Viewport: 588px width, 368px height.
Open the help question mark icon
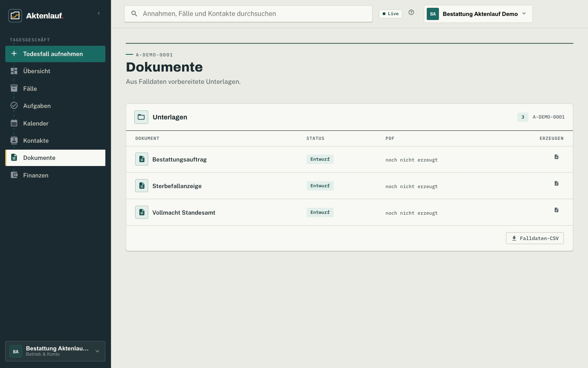411,13
